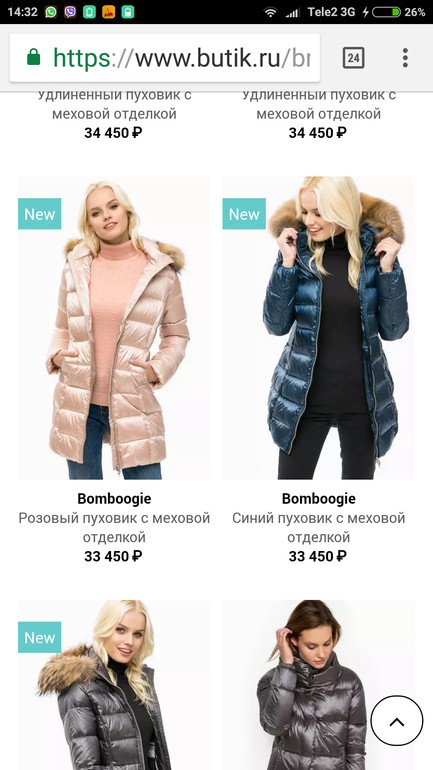Tap the scroll-to-top arrow button
The height and width of the screenshot is (770, 433).
[397, 721]
